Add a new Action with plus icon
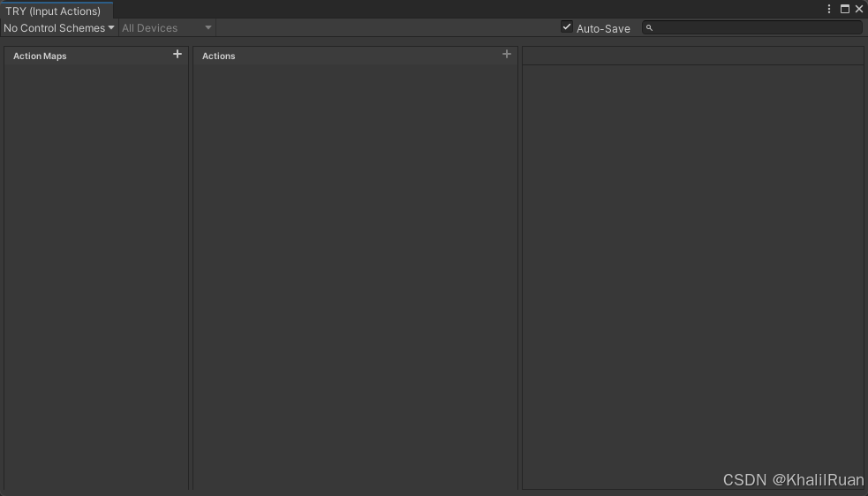Screen dimensions: 868x496 (x=507, y=54)
